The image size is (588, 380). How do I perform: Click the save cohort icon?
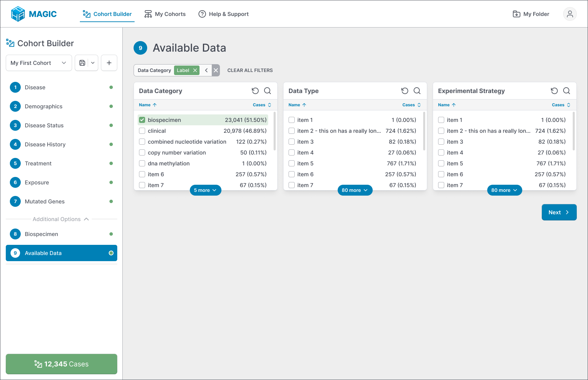pos(82,63)
